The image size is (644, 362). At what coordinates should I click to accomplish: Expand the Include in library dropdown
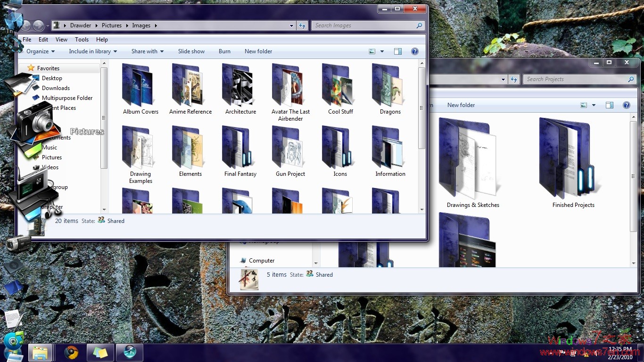click(x=93, y=51)
